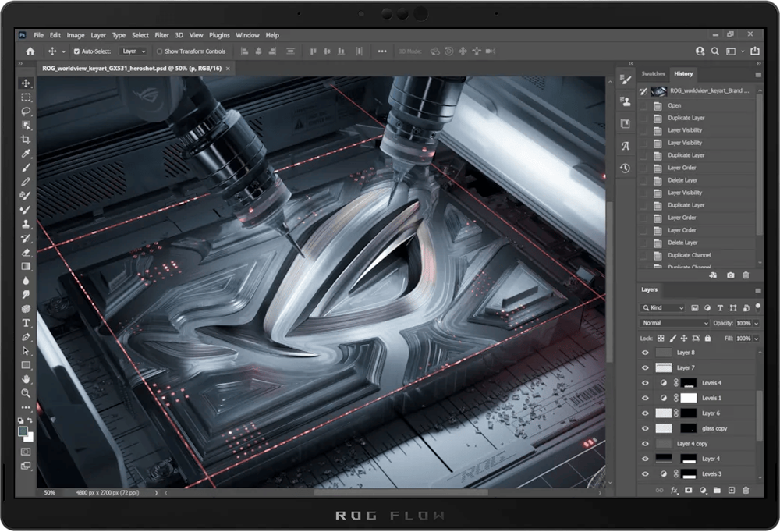Image resolution: width=780 pixels, height=532 pixels.
Task: Expand the Opacity slider arrow
Action: tap(757, 324)
